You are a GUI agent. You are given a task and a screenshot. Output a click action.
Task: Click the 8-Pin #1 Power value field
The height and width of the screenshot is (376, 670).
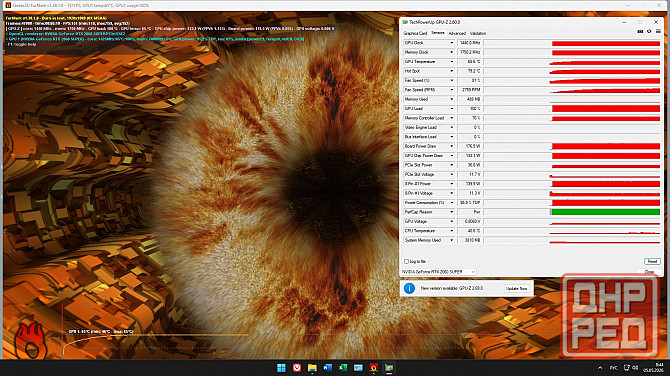[469, 184]
